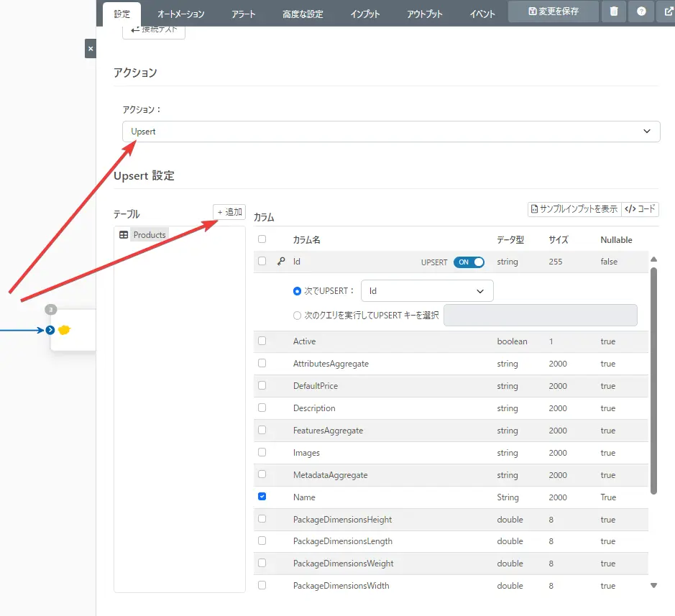This screenshot has width=675, height=616.
Task: Open the アクション Upsert dropdown
Action: [391, 132]
